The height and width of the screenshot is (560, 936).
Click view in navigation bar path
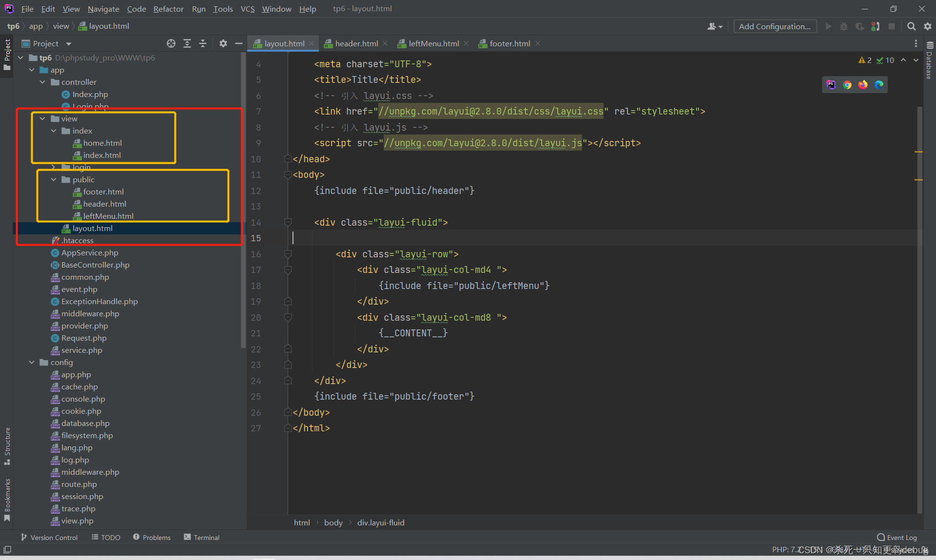coord(61,26)
